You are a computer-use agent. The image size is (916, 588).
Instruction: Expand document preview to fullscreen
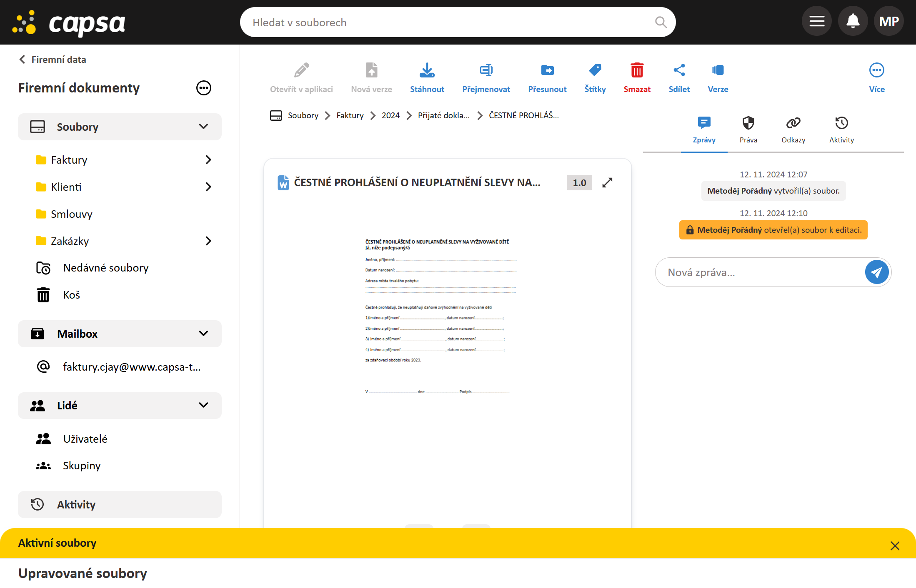point(607,183)
